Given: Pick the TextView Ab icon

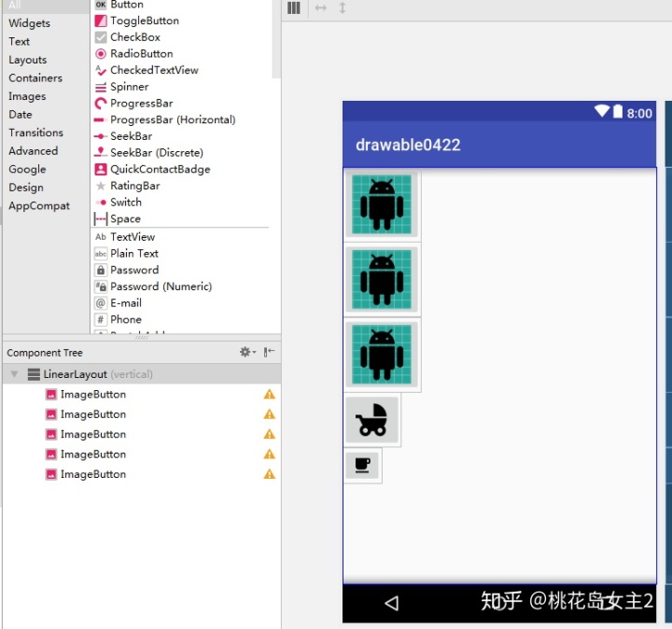Looking at the screenshot, I should pyautogui.click(x=100, y=237).
